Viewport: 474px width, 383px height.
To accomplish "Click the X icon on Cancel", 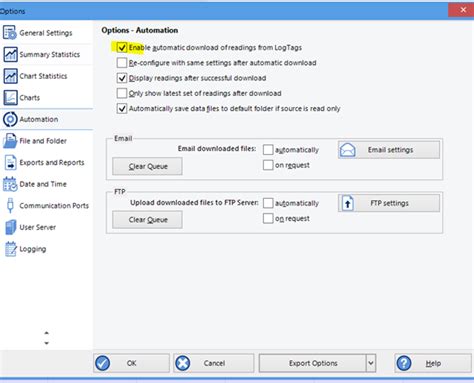I will (x=183, y=363).
